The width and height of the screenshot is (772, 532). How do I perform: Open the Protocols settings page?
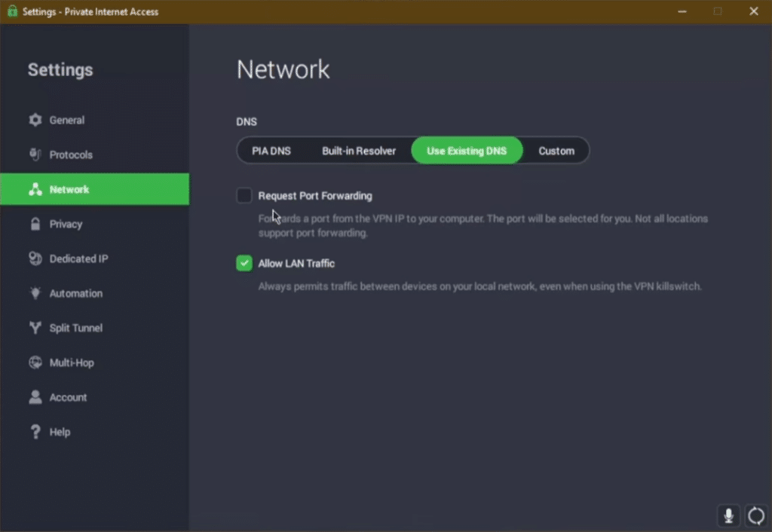pyautogui.click(x=94, y=154)
